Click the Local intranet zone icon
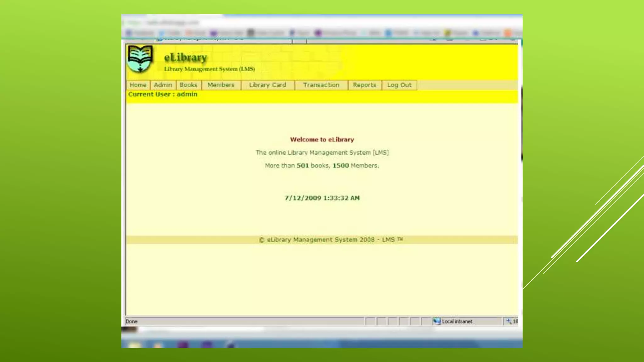Viewport: 644px width, 362px height. [436, 321]
